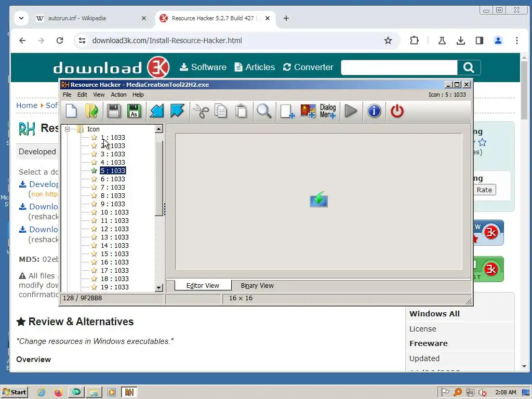Image resolution: width=532 pixels, height=399 pixels.
Task: Open the View menu in Resource Hacker
Action: click(99, 95)
